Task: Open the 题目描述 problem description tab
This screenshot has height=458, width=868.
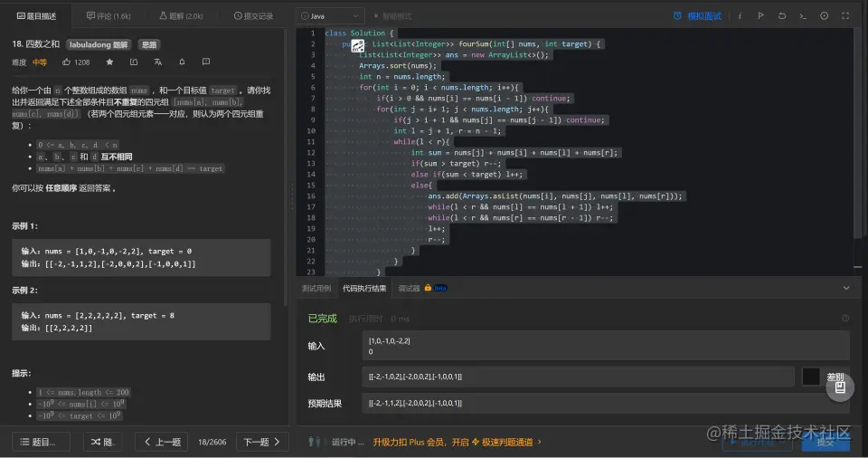Action: pyautogui.click(x=36, y=16)
